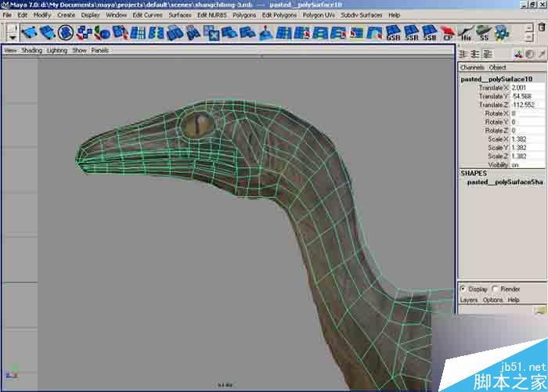548x392 pixels.
Task: Open the viewport View menu
Action: (x=10, y=50)
